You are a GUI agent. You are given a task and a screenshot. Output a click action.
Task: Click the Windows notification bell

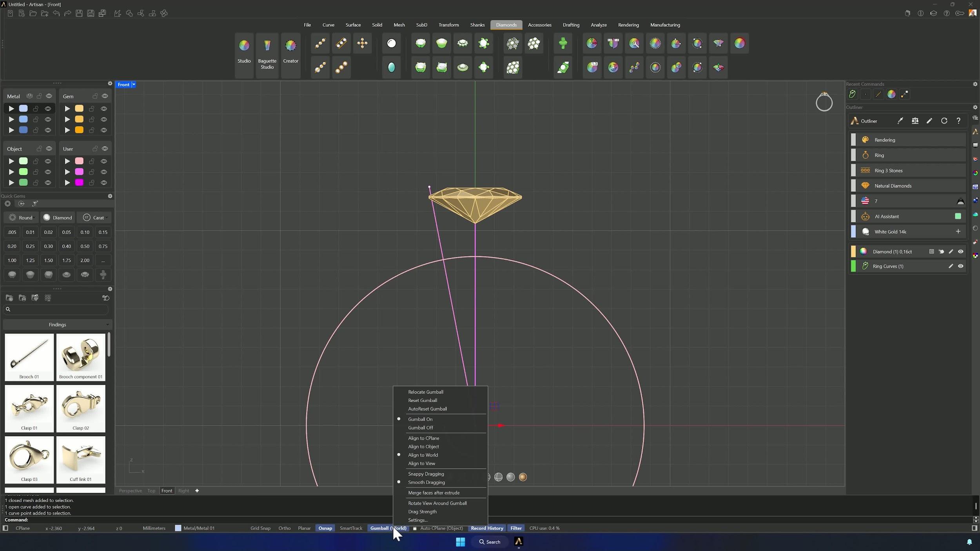point(969,542)
